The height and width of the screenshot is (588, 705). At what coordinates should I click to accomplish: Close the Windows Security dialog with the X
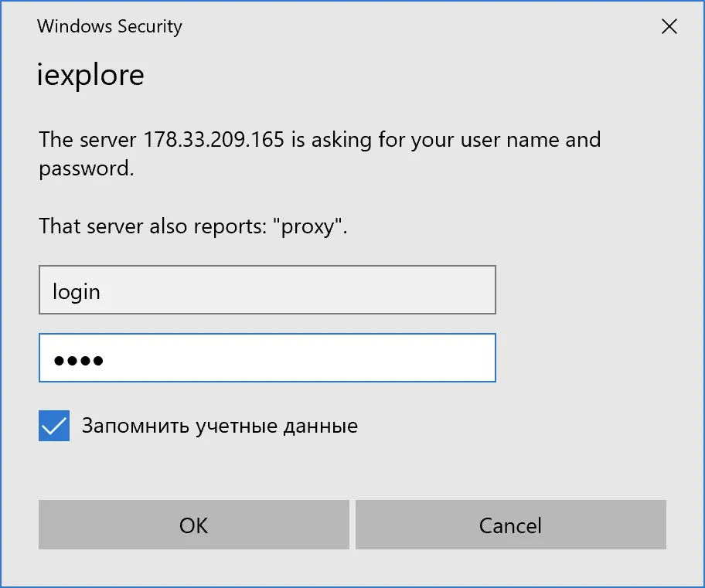669,25
